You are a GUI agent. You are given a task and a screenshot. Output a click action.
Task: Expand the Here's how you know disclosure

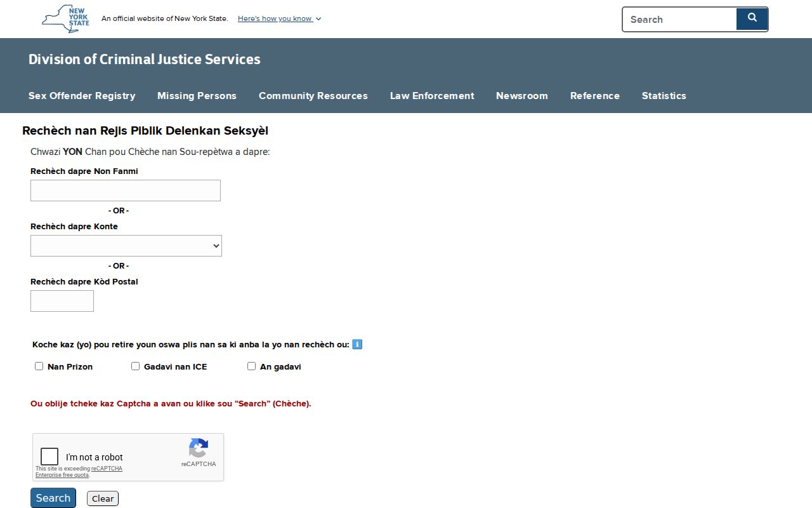[279, 18]
